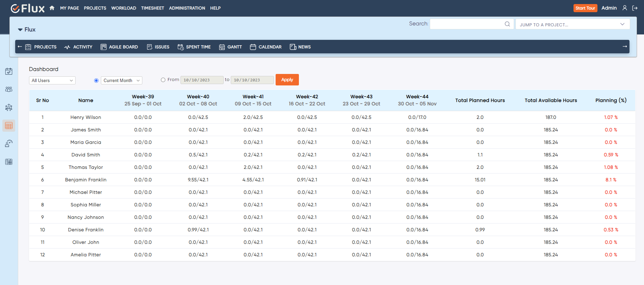
Task: Open the user profile icon near Admin
Action: 625,8
